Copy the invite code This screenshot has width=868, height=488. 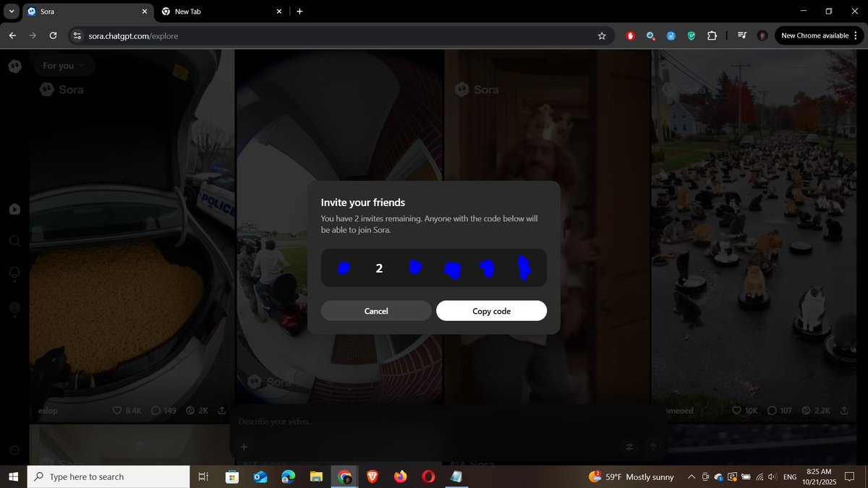point(491,311)
